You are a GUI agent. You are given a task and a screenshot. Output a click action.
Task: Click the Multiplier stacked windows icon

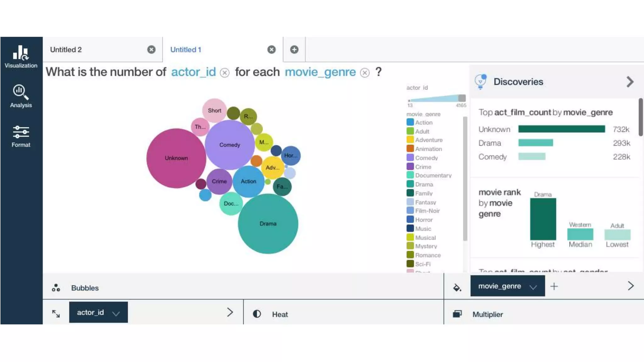click(x=457, y=314)
